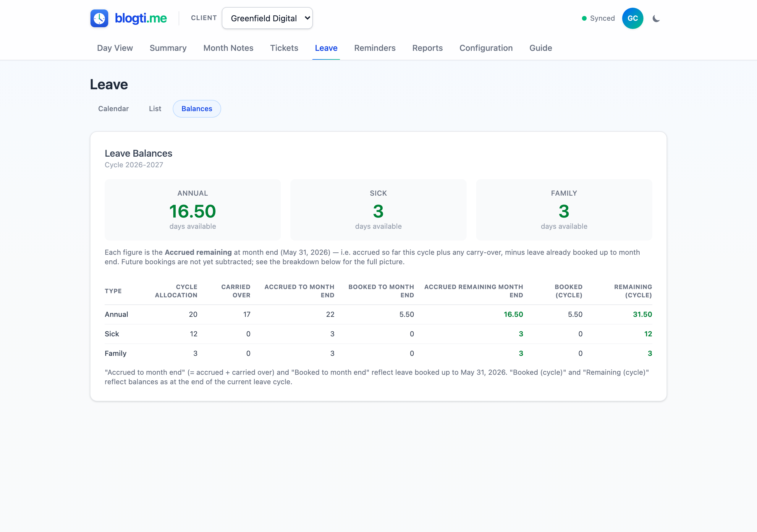This screenshot has width=757, height=532.
Task: Click the blogti.me clock logo icon
Action: pyautogui.click(x=99, y=18)
